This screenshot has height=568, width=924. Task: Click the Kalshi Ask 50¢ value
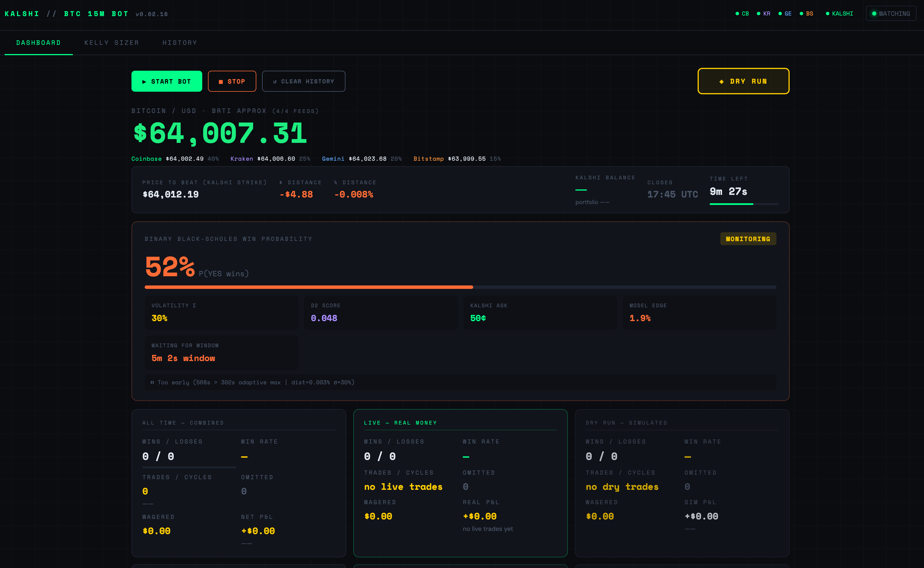478,318
